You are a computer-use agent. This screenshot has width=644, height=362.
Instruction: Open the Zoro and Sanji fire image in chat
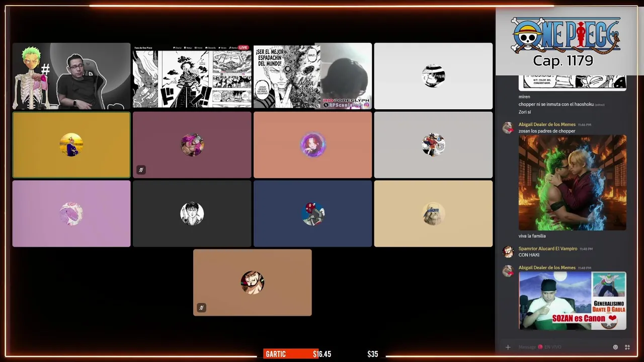click(x=573, y=183)
